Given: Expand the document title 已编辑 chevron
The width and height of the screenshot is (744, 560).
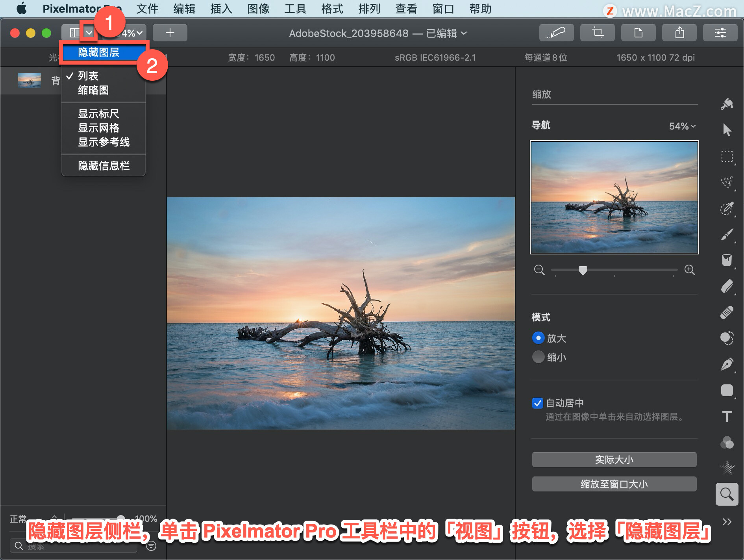Looking at the screenshot, I should [464, 33].
